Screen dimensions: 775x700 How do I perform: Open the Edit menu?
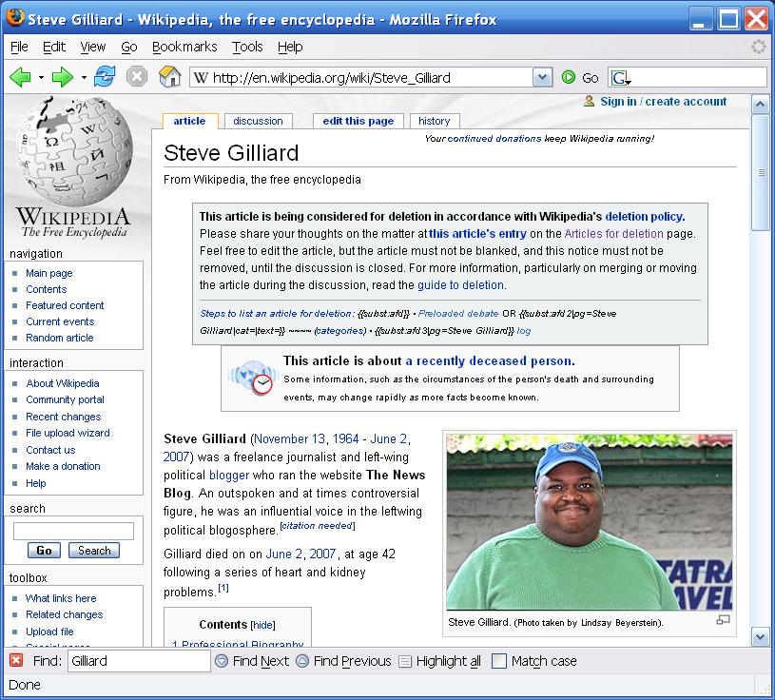coord(54,47)
